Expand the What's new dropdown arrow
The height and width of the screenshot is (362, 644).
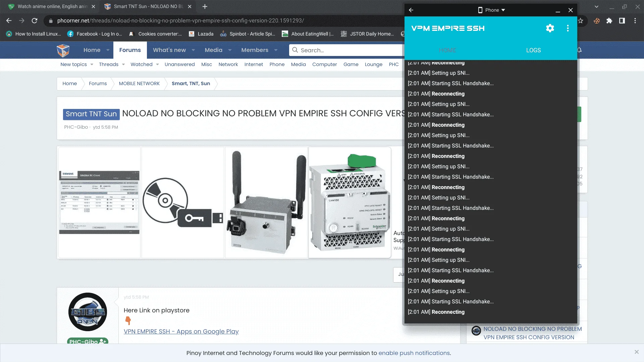click(x=194, y=50)
